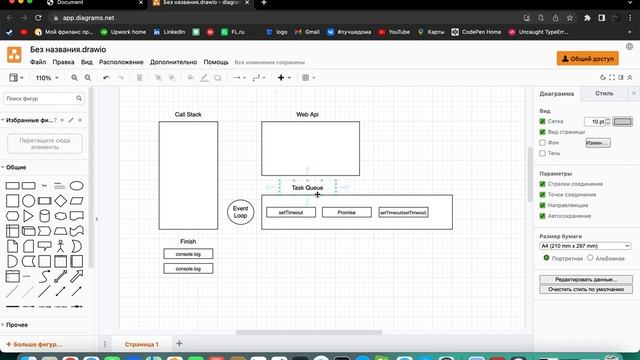Open the Вид menu
Image resolution: width=640 pixels, height=360 pixels.
pos(87,62)
